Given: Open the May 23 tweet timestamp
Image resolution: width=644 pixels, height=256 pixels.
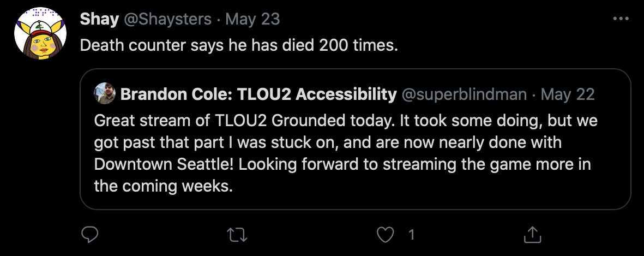Looking at the screenshot, I should [252, 19].
